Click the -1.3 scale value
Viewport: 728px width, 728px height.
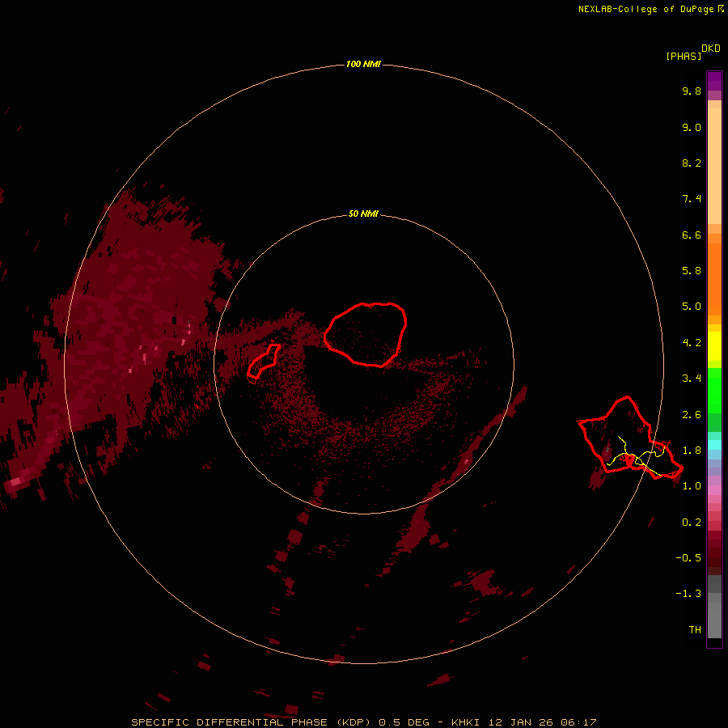point(688,594)
